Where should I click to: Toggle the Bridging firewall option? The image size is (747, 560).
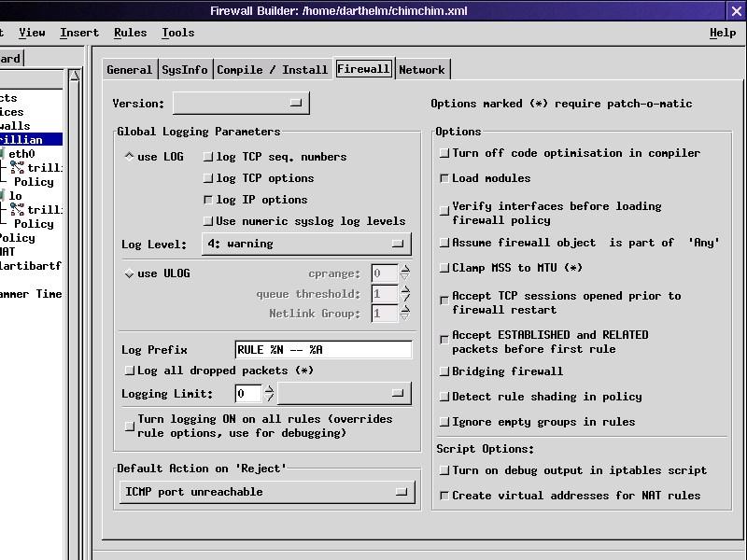pos(444,371)
